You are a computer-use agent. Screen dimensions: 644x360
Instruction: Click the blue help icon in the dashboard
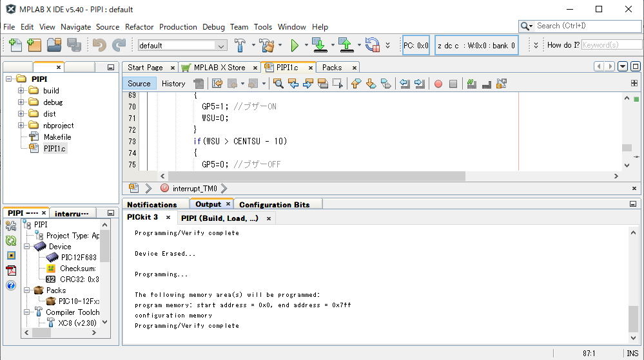[11, 285]
